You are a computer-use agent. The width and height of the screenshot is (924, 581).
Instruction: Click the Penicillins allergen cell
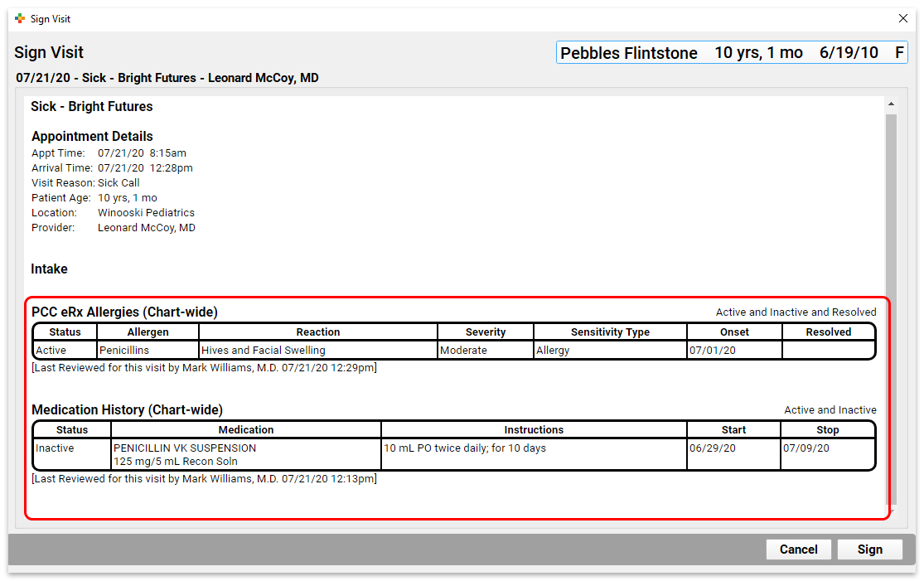[x=148, y=350]
